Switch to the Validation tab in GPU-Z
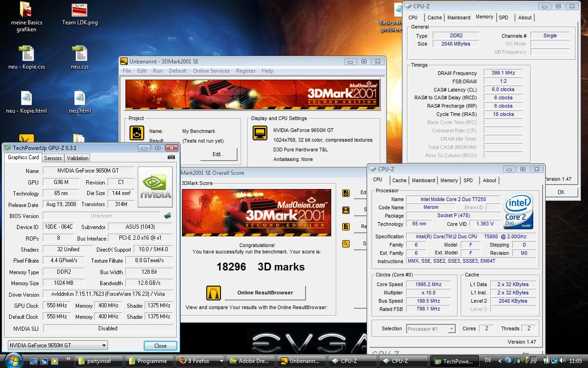588x368 pixels. 78,158
